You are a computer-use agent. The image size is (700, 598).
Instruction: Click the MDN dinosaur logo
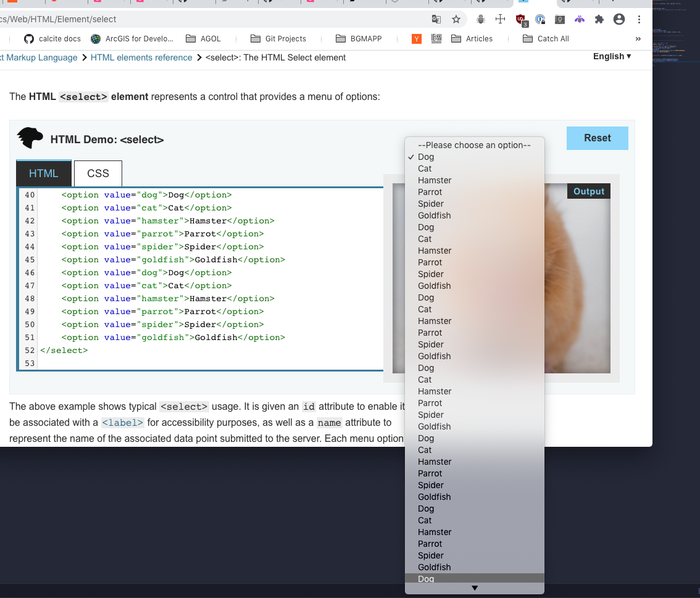pos(30,138)
